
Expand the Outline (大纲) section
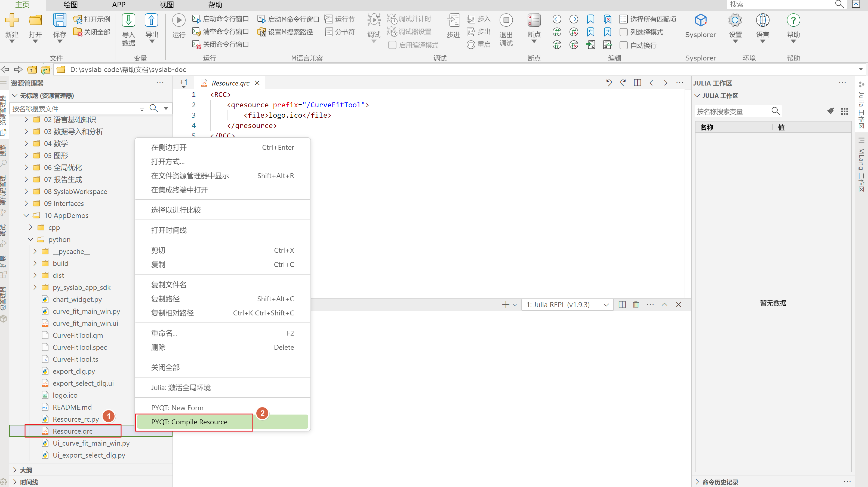pyautogui.click(x=14, y=470)
